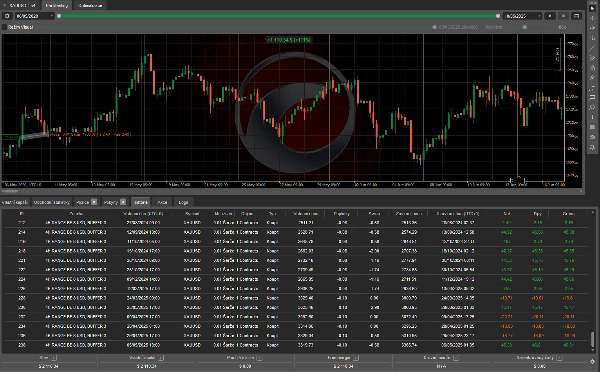Select the Historie tab
600x372 pixels.
(141, 202)
